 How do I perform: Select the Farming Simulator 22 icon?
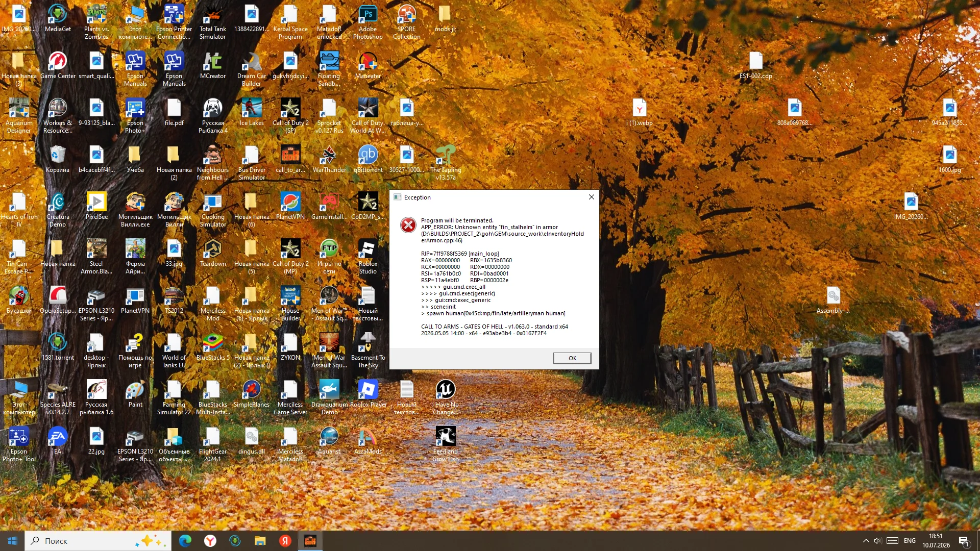click(174, 397)
